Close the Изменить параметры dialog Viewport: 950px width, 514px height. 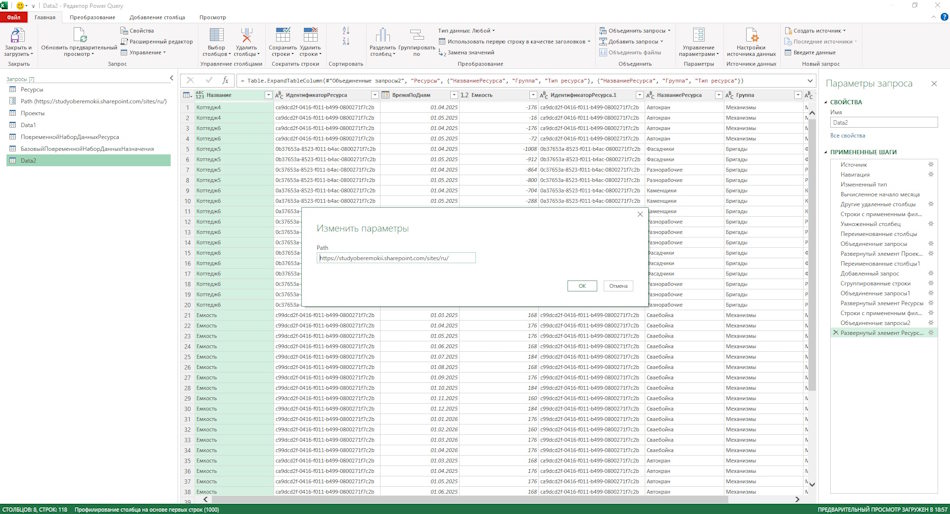640,214
